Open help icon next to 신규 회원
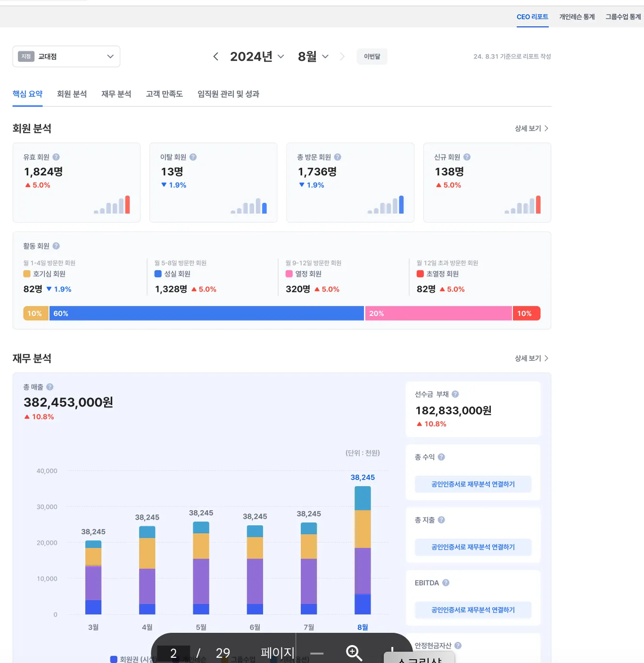Viewport: 644px width, 663px height. click(x=467, y=157)
